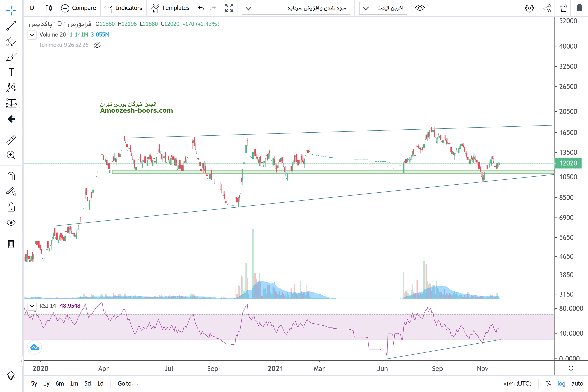Image resolution: width=588 pixels, height=392 pixels.
Task: Set range to 6m
Action: [x=60, y=383]
